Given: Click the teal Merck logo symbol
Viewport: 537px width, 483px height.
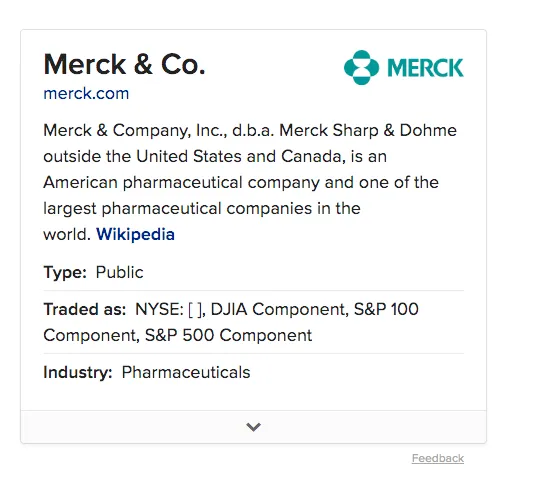Looking at the screenshot, I should coord(361,67).
